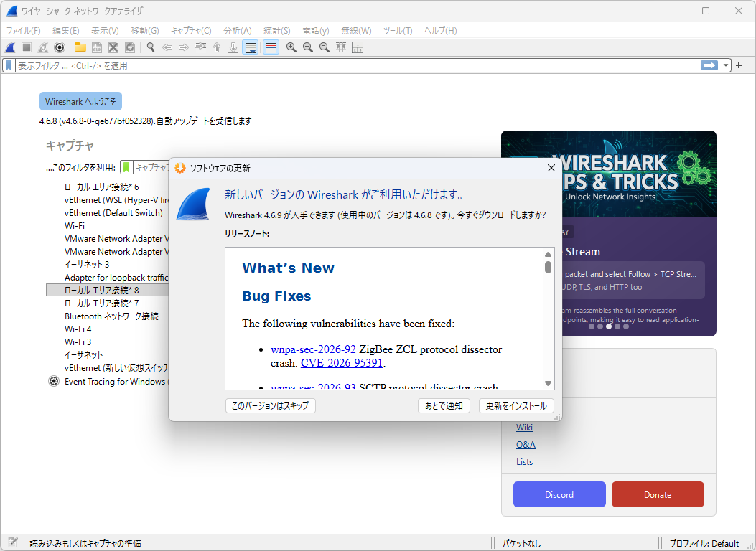Zoom out main window text
This screenshot has height=551, width=756.
tap(307, 47)
